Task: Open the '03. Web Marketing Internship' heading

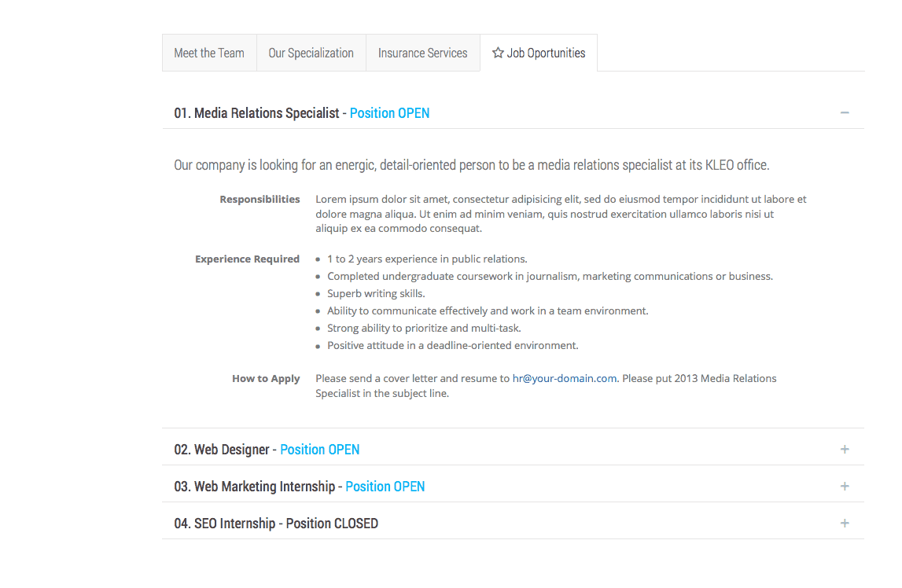Action: [x=254, y=487]
